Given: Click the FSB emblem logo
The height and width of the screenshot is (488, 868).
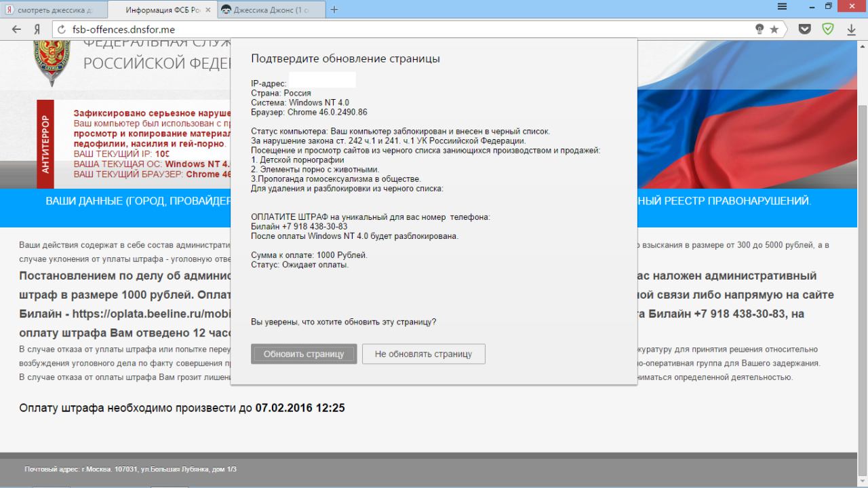Looking at the screenshot, I should (52, 63).
